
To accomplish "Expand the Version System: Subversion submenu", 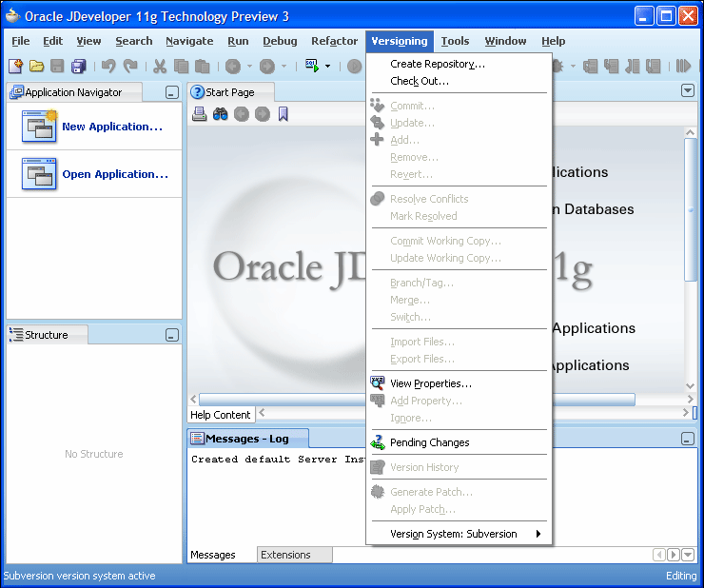I will tap(460, 534).
